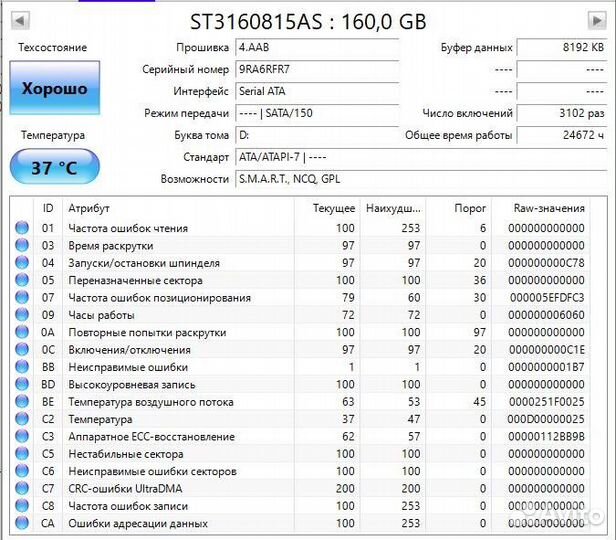Click buffer size field 8192 KB
The width and height of the screenshot is (616, 540).
[x=562, y=48]
